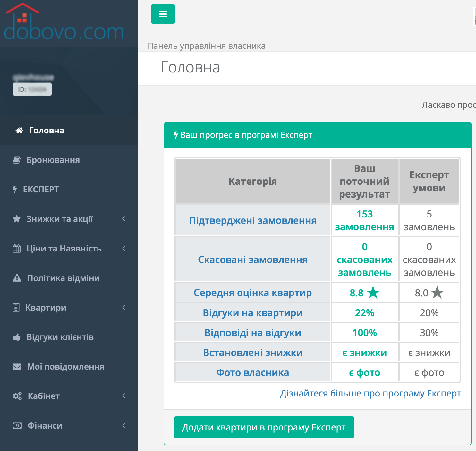476x451 pixels.
Task: Expand the Кабінет chevron arrow
Action: 124,396
